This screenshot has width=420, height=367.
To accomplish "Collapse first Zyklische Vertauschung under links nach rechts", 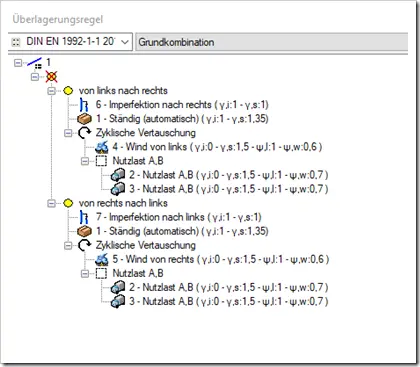I will (x=68, y=133).
